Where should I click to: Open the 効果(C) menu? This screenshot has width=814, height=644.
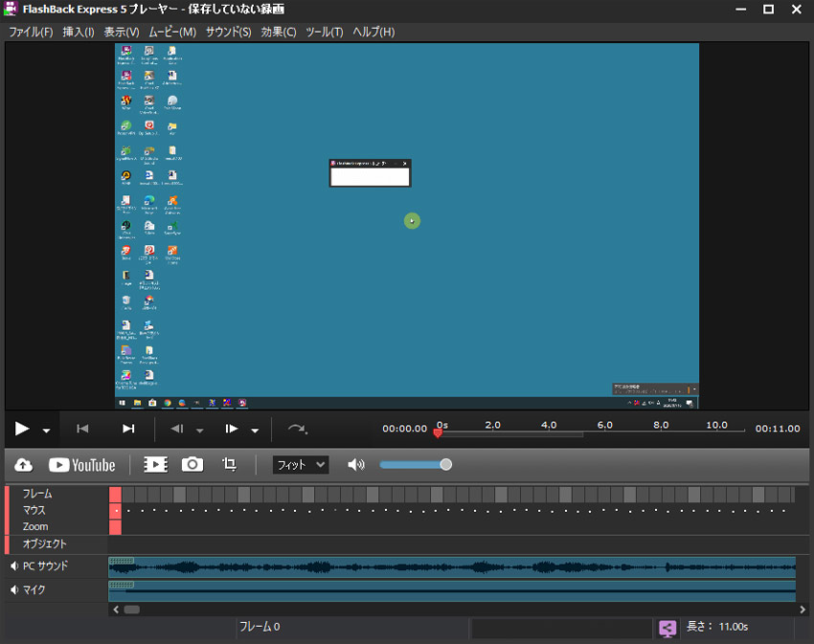click(279, 33)
